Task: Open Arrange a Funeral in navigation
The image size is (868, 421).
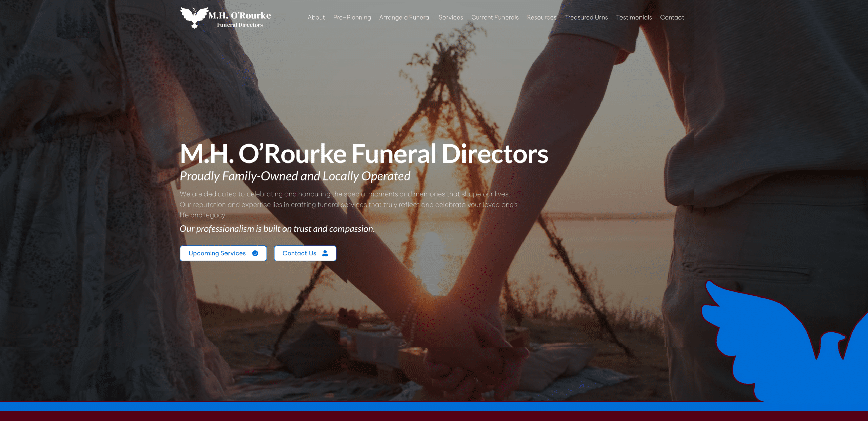Action: pos(405,18)
